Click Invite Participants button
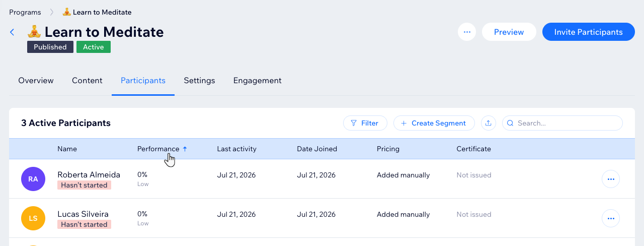Image resolution: width=644 pixels, height=246 pixels. pyautogui.click(x=588, y=32)
